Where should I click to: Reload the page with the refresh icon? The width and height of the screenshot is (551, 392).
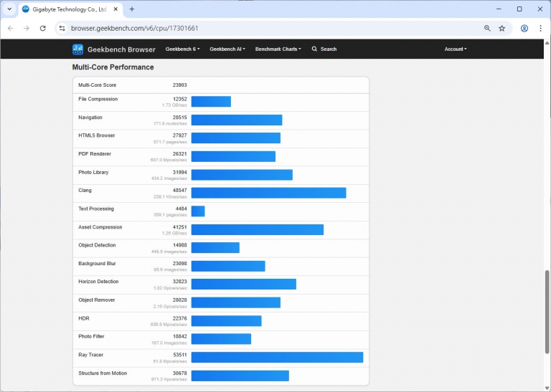42,28
